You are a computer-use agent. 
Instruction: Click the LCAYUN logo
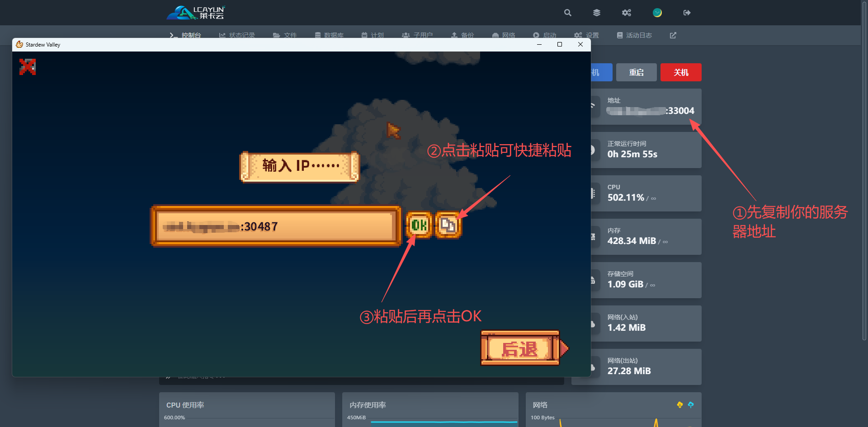196,13
